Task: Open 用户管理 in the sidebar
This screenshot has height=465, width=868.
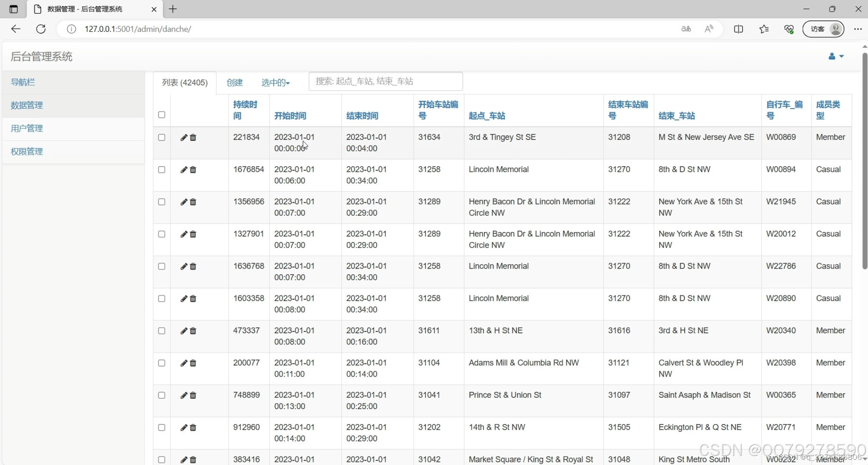Action: [27, 128]
